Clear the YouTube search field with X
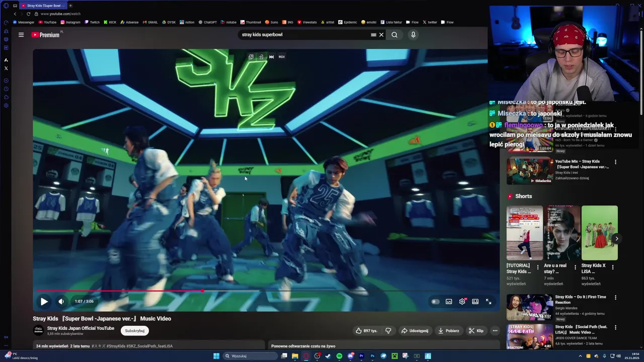The width and height of the screenshot is (644, 362). click(381, 35)
